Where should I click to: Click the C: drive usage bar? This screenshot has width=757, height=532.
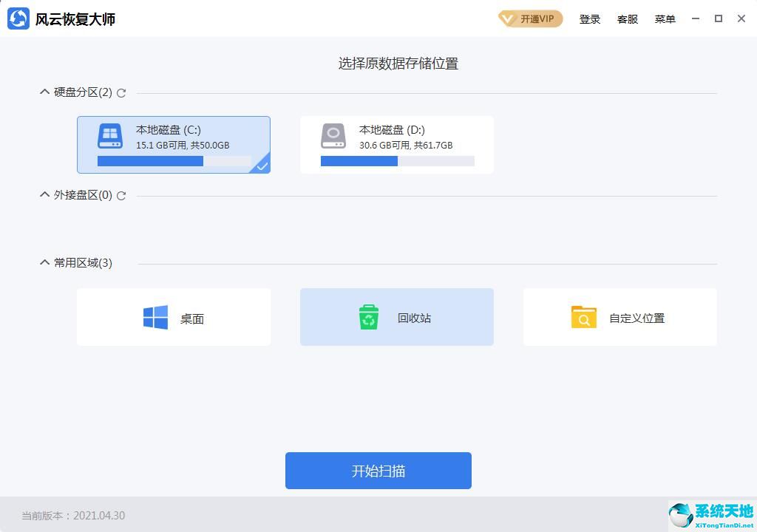click(x=174, y=161)
